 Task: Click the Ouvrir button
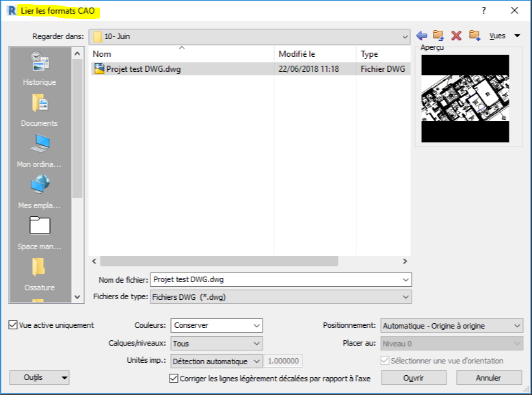414,378
